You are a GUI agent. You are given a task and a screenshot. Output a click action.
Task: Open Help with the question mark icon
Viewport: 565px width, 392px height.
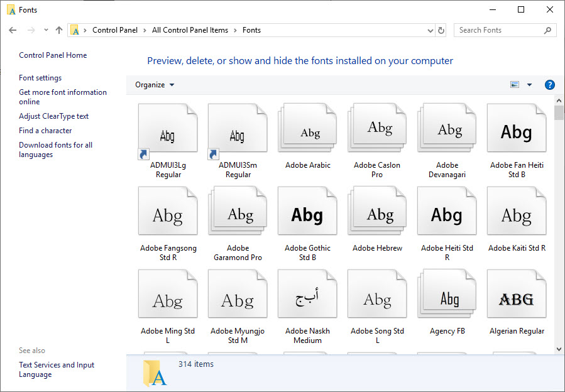coord(549,84)
